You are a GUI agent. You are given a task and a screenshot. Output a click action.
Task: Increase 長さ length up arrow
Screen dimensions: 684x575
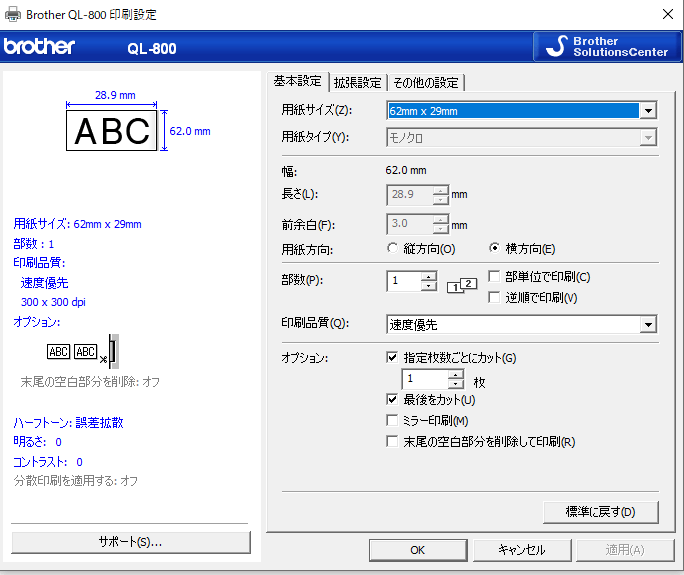[441, 190]
